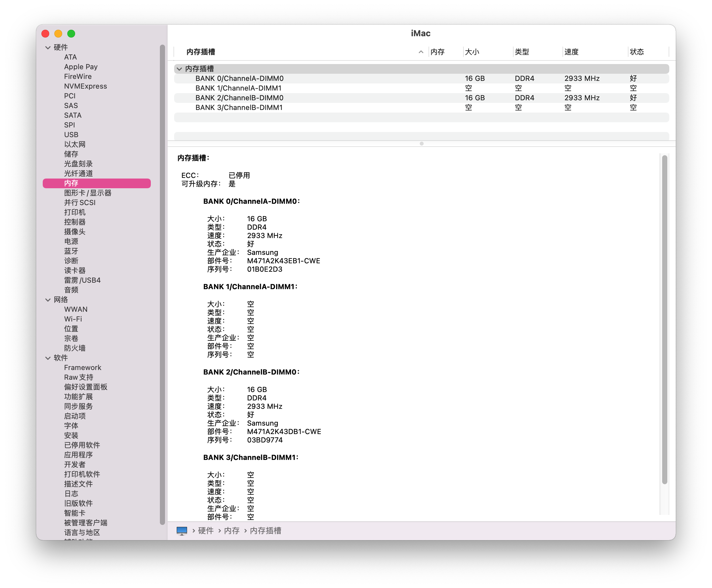This screenshot has width=712, height=588.
Task: Select the BANK 2/ChannelB-DIMM0 row
Action: pyautogui.click(x=239, y=98)
